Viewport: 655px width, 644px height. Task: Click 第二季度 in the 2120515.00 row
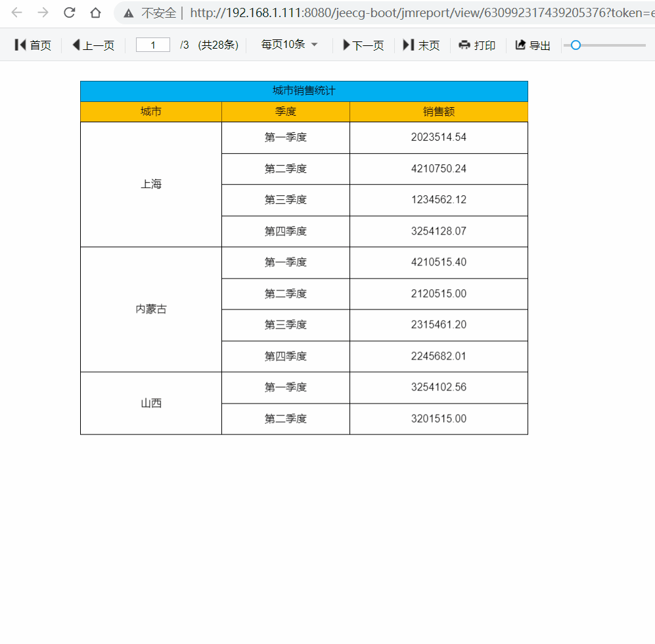(x=286, y=293)
